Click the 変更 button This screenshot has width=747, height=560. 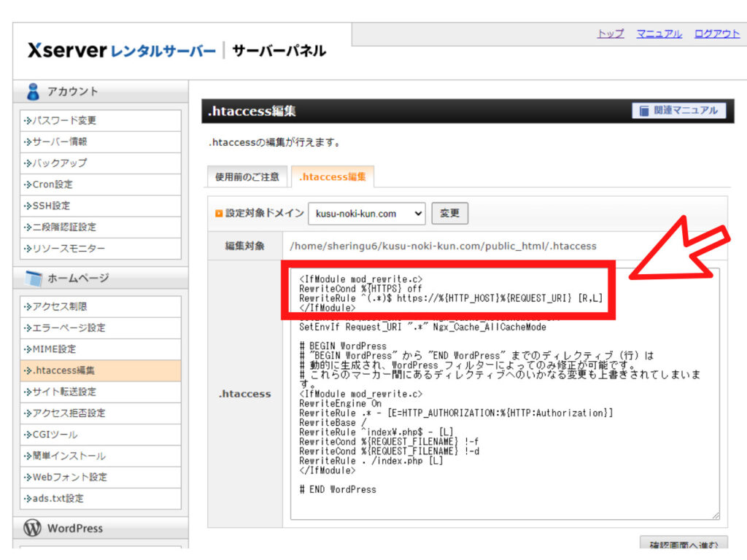click(x=449, y=214)
